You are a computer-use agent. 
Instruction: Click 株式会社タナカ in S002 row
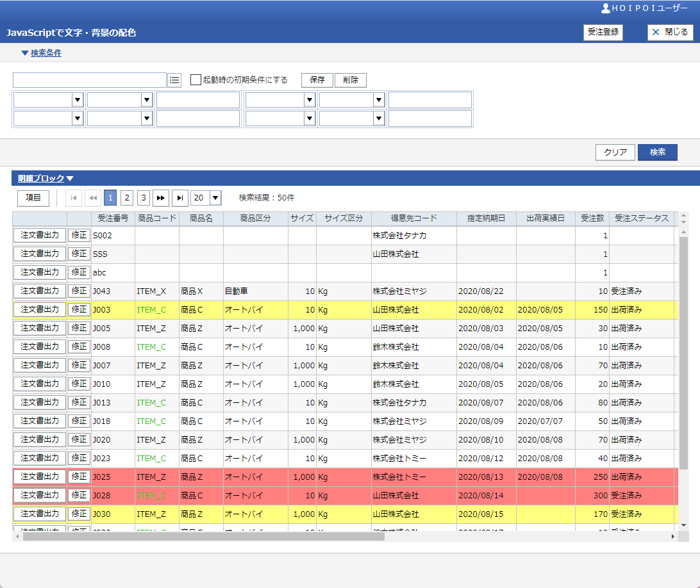point(399,236)
